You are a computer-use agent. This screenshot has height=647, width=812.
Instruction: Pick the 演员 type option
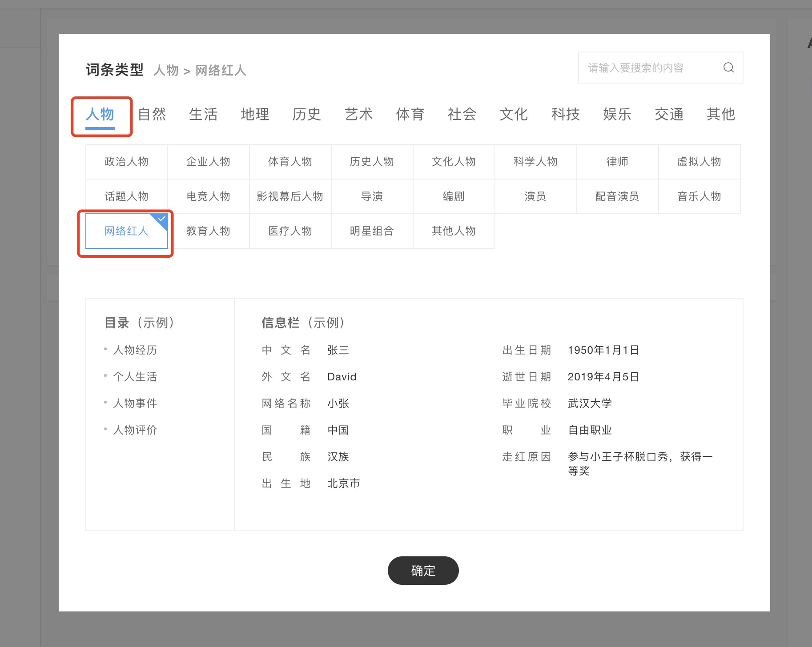click(x=536, y=196)
